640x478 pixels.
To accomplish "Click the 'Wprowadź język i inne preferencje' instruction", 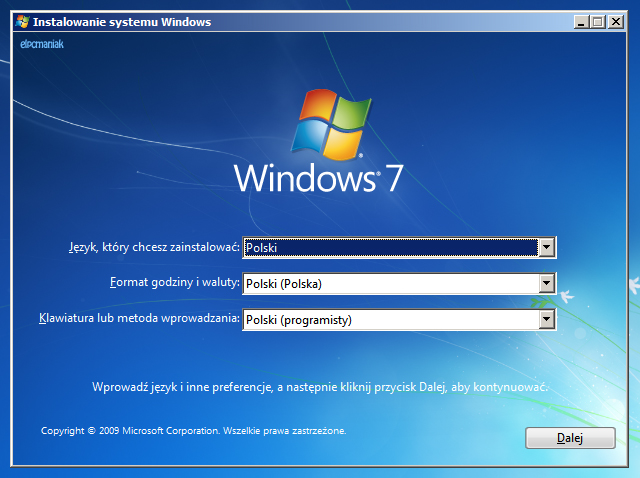I will click(x=320, y=386).
